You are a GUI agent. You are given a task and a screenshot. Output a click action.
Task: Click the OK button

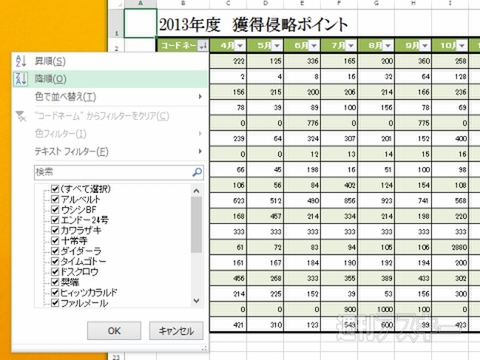114,331
